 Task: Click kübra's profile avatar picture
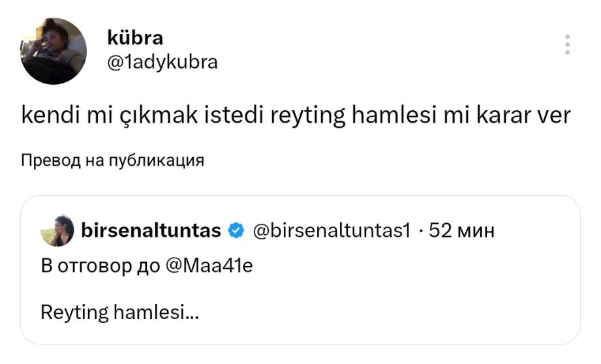coord(54,51)
